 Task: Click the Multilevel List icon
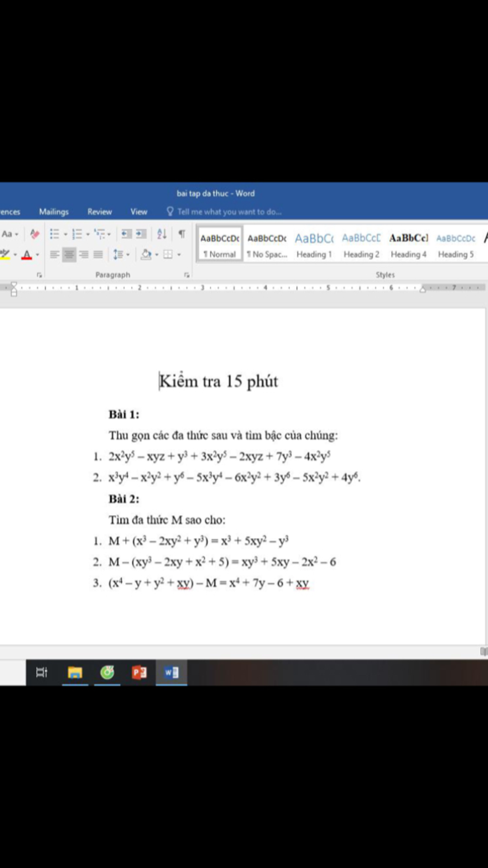coord(100,234)
